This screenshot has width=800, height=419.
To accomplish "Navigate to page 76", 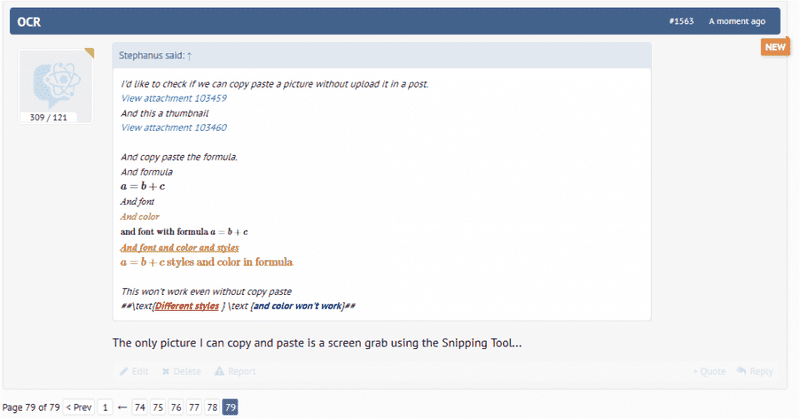I will tap(176, 407).
